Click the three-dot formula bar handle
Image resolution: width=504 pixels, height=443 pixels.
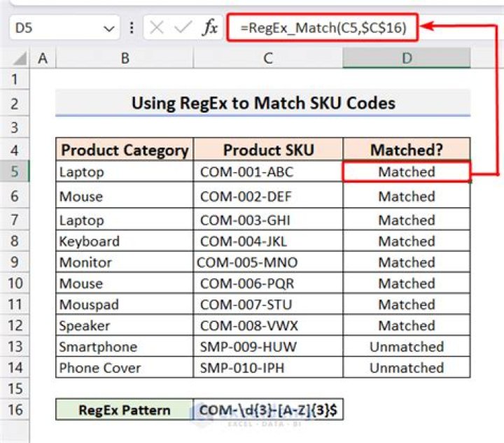coord(132,27)
